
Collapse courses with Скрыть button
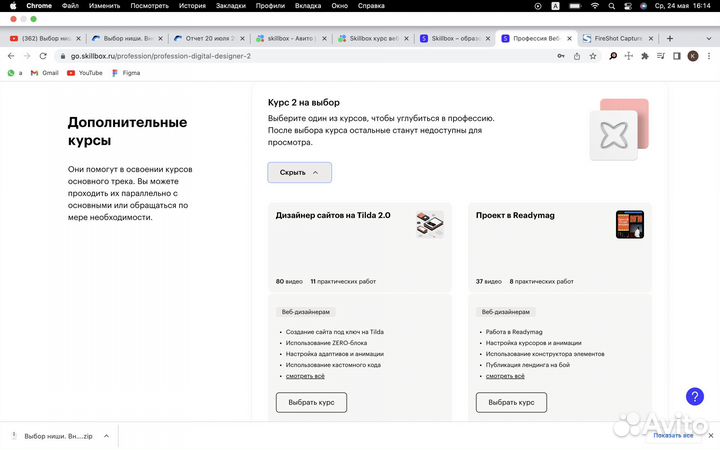pos(299,173)
